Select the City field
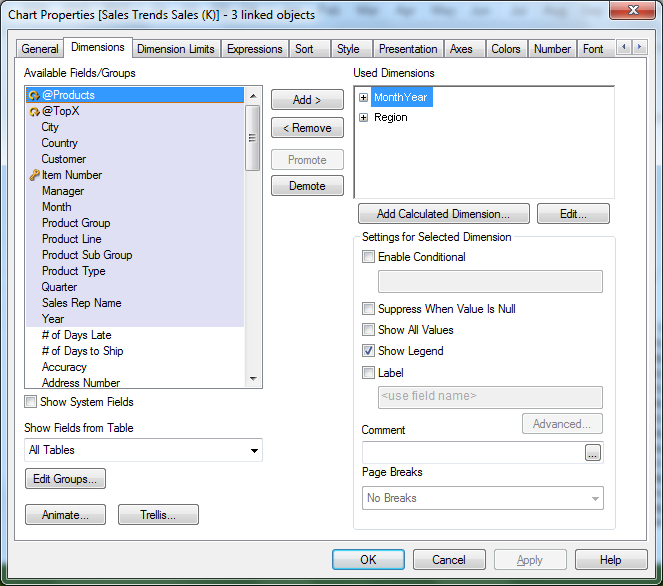 click(135, 127)
